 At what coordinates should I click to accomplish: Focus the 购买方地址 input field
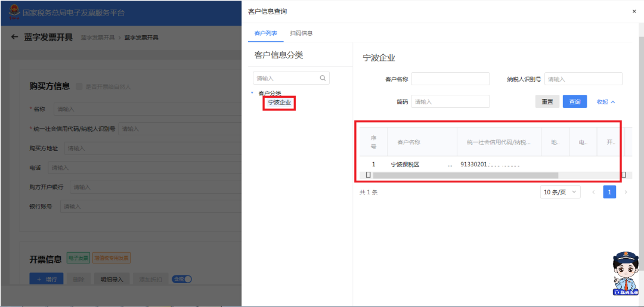coord(153,148)
